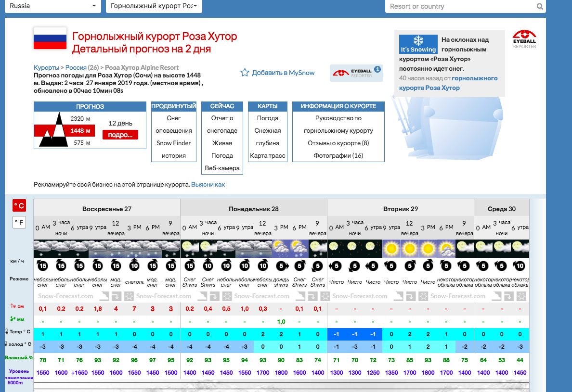The height and width of the screenshot is (392, 572).
Task: Click Среда 30 day header
Action: point(502,209)
